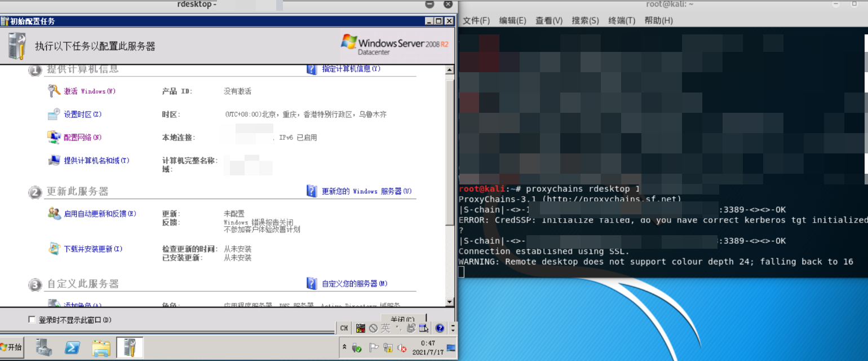Screen dimensions: 868x361
Task: Open the 更新您的 Windows 服务器(U) link
Action: point(367,191)
